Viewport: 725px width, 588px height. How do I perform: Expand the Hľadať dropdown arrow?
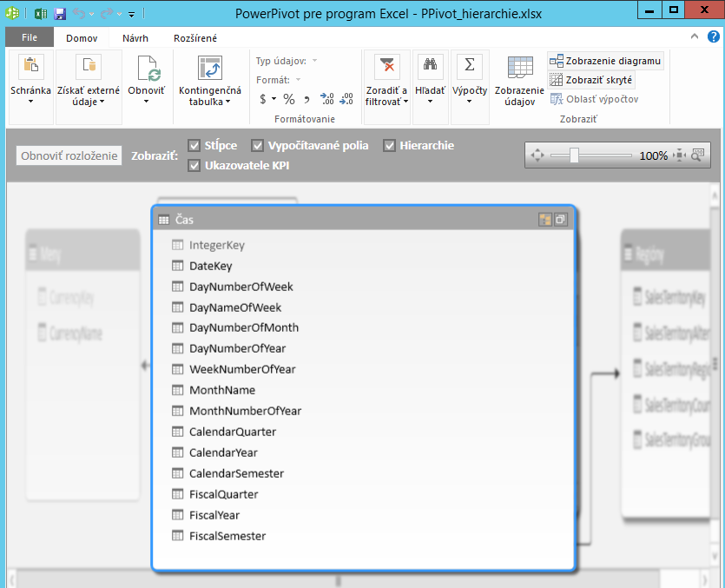coord(430,102)
